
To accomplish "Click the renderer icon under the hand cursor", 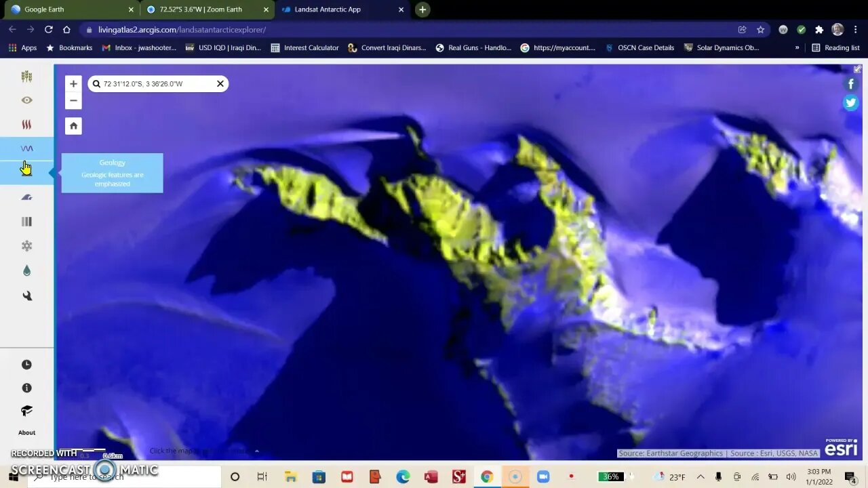I will 26,172.
